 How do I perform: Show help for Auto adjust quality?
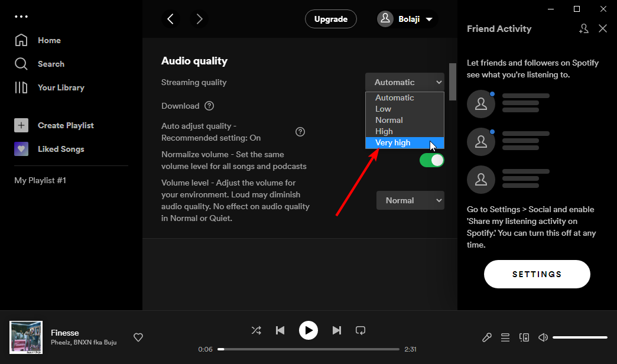300,132
